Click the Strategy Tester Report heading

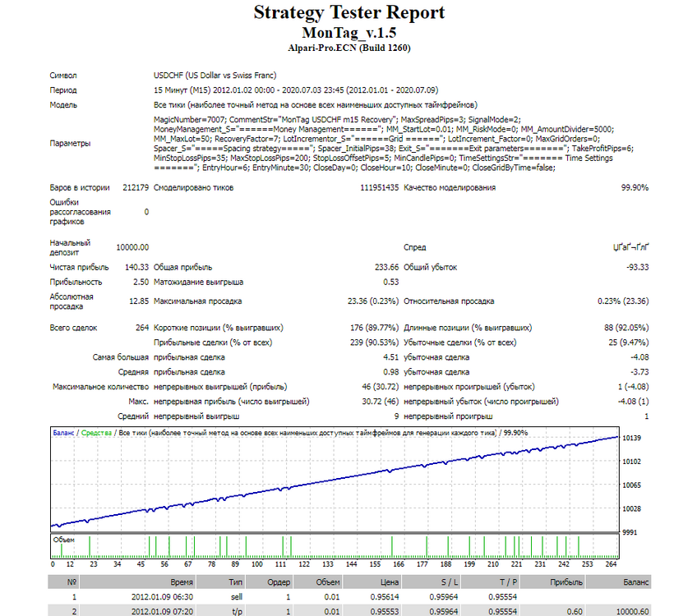tap(349, 12)
